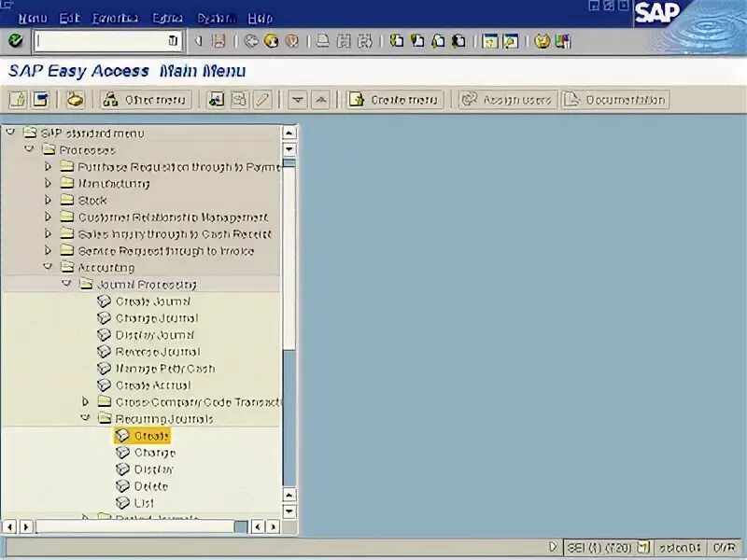
Task: Click the Generate Shortcut icon
Action: 510,41
